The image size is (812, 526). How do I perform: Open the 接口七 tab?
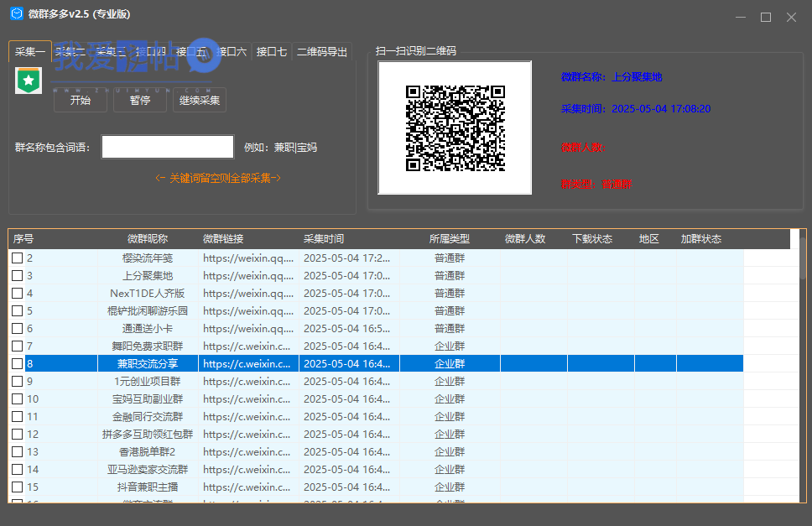(271, 51)
